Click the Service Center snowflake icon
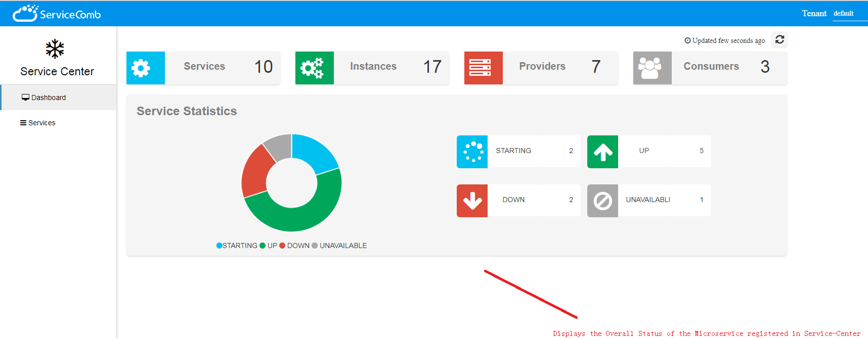The width and height of the screenshot is (868, 339). [55, 49]
